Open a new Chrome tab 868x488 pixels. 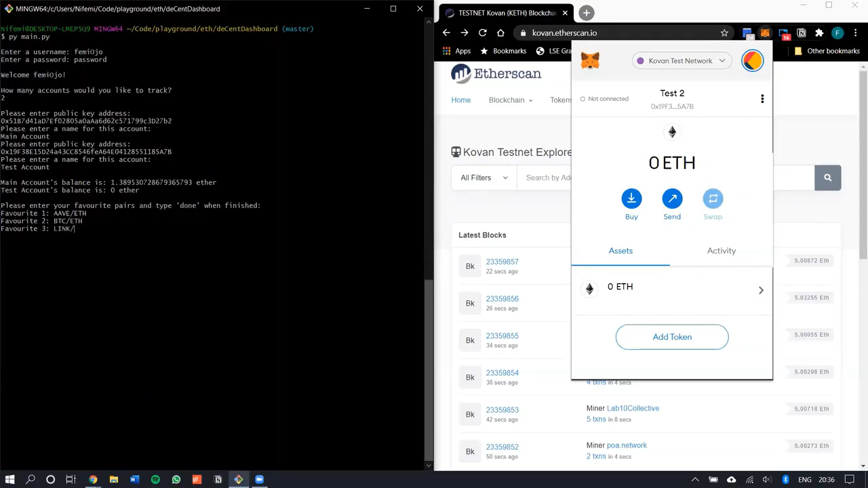(x=587, y=13)
